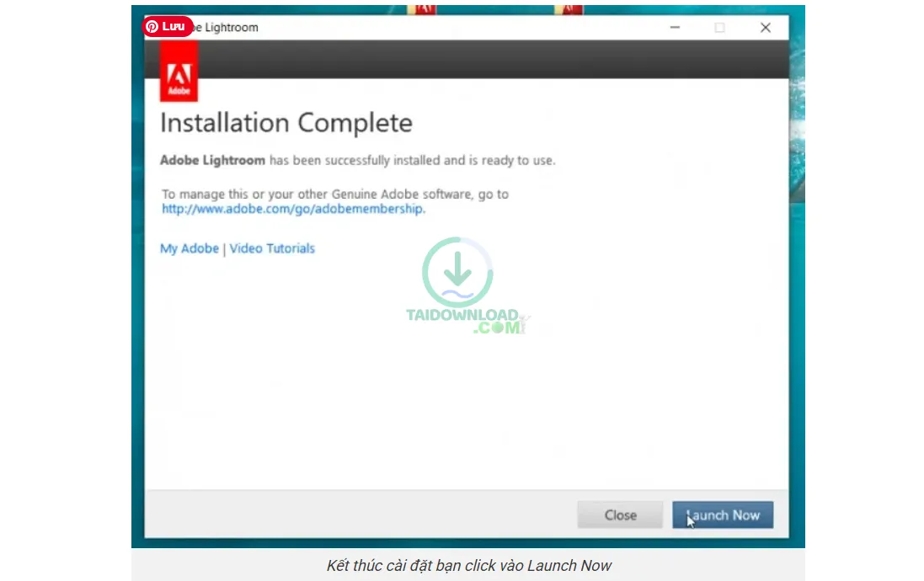
Task: Click the dark header bar beside the Adobe logo
Action: (x=489, y=59)
